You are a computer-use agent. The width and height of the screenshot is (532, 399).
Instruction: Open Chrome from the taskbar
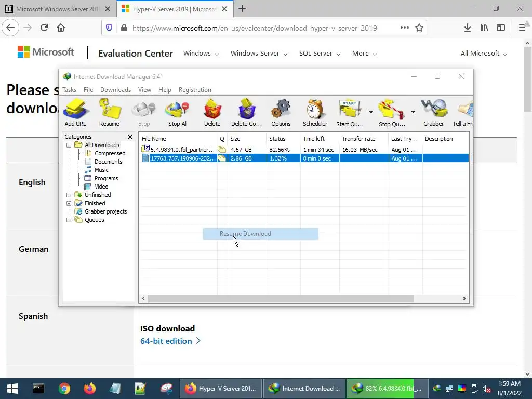click(64, 389)
